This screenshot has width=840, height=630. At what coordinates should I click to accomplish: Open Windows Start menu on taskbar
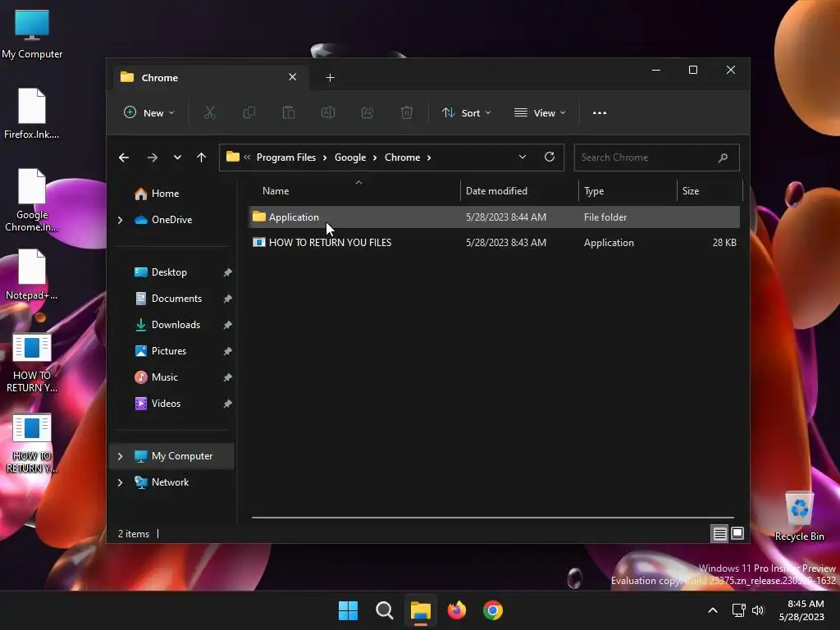click(348, 610)
